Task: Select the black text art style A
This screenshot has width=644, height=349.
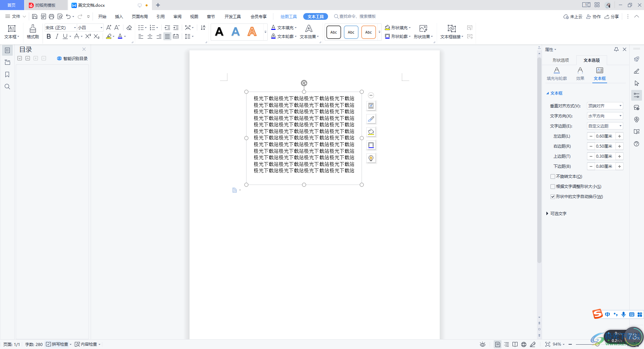Action: coord(219,32)
